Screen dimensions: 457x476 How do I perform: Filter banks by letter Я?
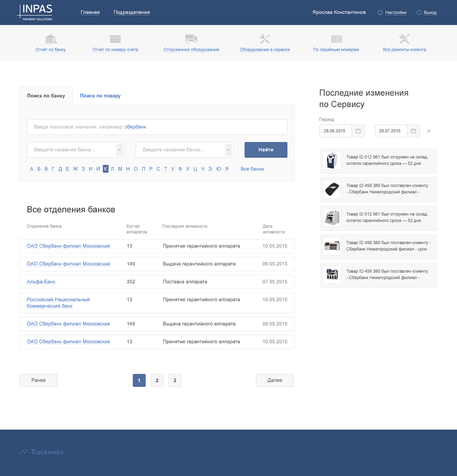pos(227,169)
